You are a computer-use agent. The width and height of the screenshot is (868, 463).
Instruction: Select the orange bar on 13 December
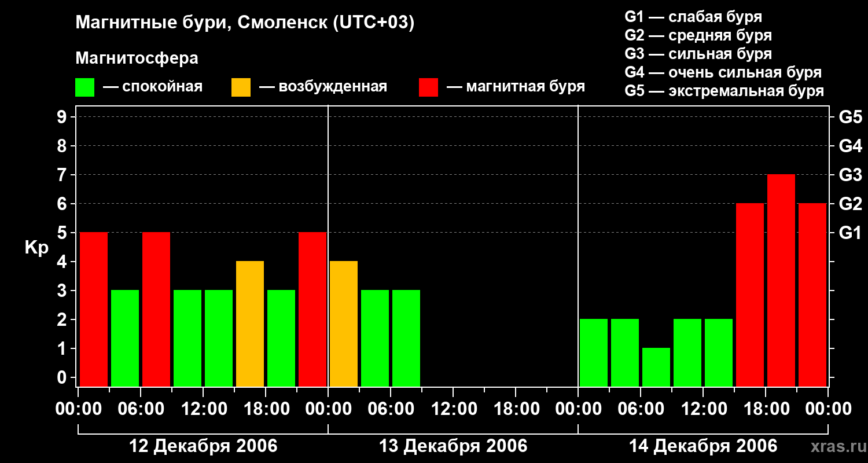click(x=344, y=324)
